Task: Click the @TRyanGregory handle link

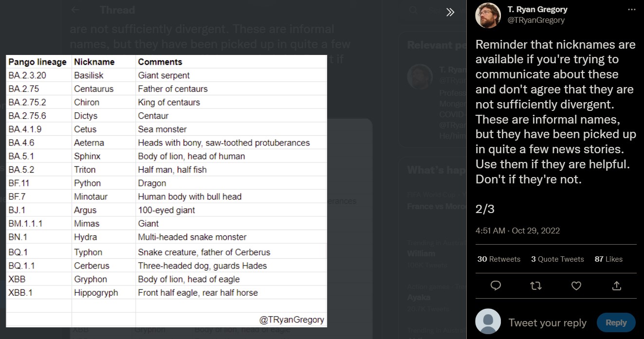Action: (536, 20)
